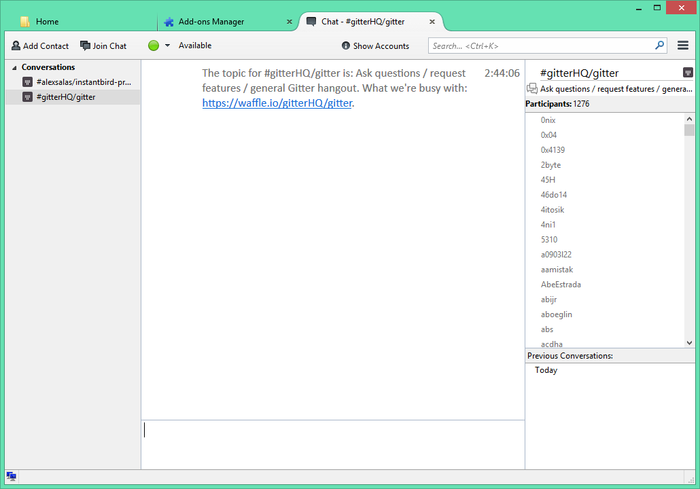Click the Available status text
Screen dimensions: 700x489
pyautogui.click(x=195, y=45)
